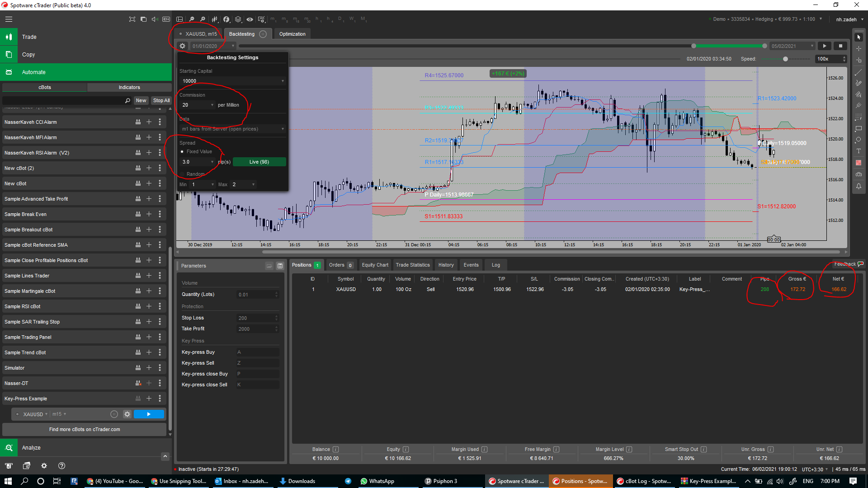868x488 pixels.
Task: Click the New cBot button
Action: click(x=141, y=101)
